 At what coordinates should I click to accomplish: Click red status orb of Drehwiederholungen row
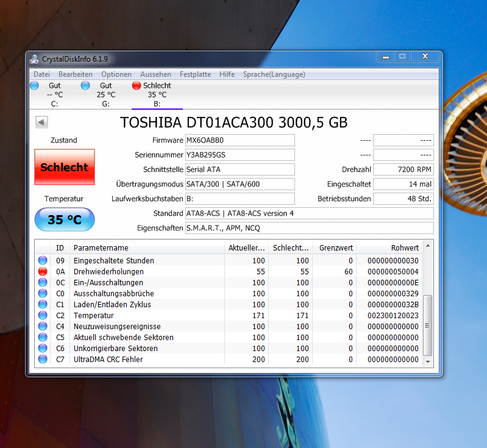pos(43,271)
